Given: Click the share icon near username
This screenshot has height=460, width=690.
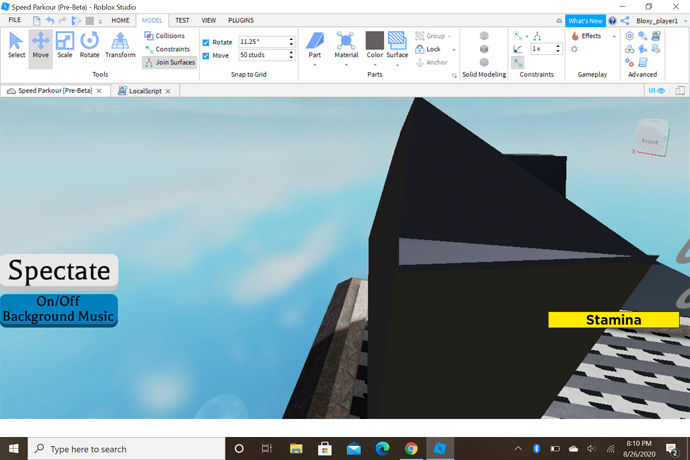Looking at the screenshot, I should pos(624,21).
